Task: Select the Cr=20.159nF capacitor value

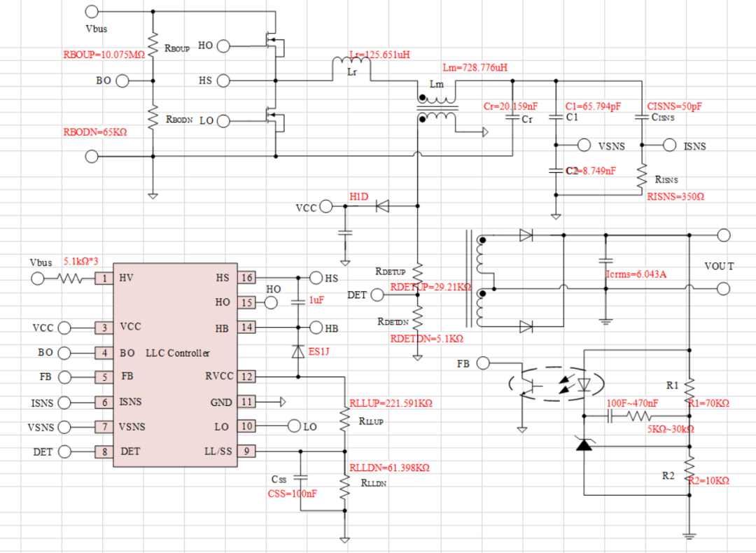Action: tap(510, 106)
